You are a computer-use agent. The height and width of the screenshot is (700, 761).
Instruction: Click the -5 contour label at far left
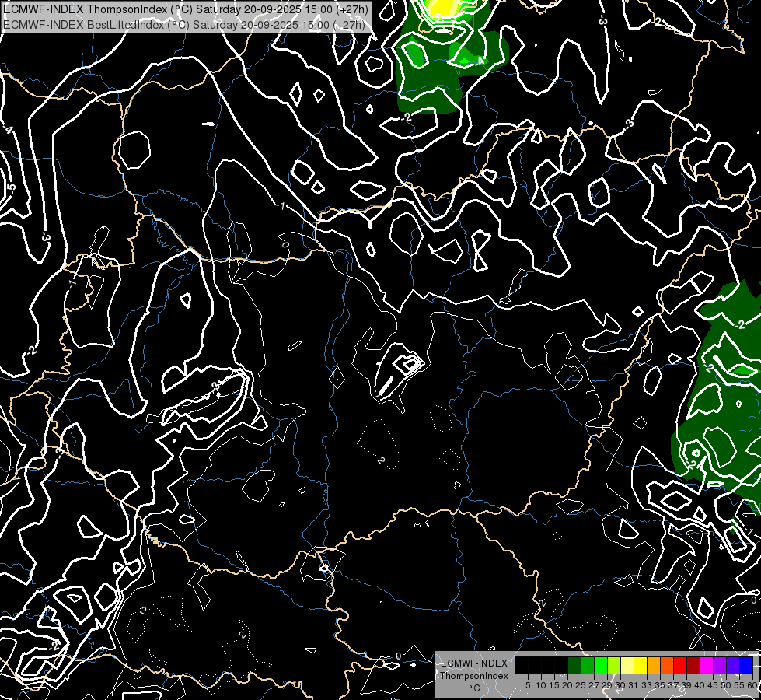coord(12,188)
